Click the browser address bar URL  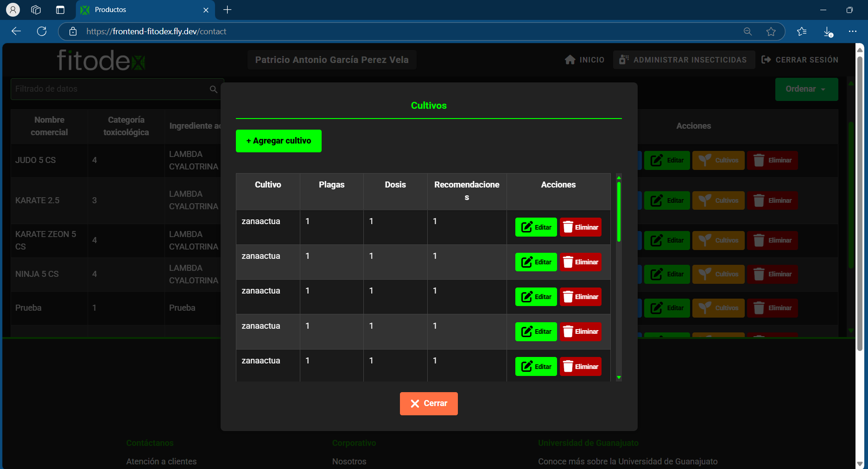pyautogui.click(x=156, y=31)
